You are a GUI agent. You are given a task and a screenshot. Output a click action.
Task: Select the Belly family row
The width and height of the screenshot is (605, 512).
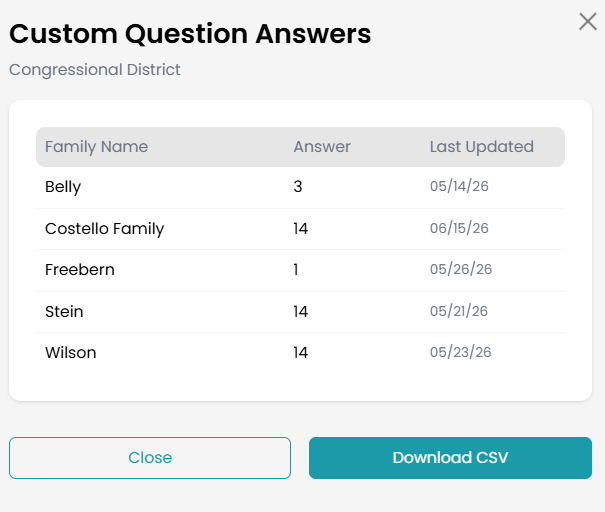300,187
